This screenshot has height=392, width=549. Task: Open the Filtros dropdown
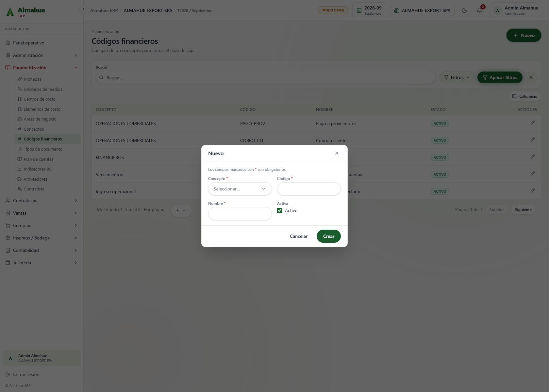coord(457,77)
